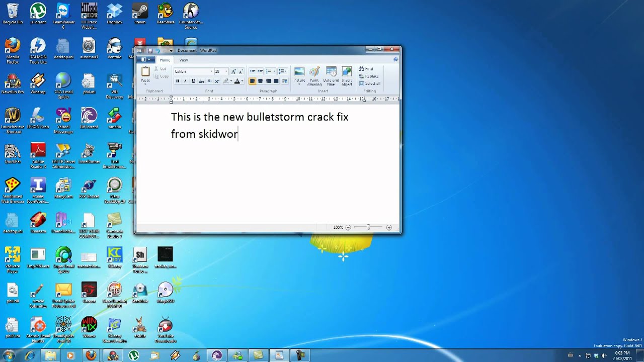Select the VMware Player desktop icon
The width and height of the screenshot is (644, 362).
tap(13, 259)
